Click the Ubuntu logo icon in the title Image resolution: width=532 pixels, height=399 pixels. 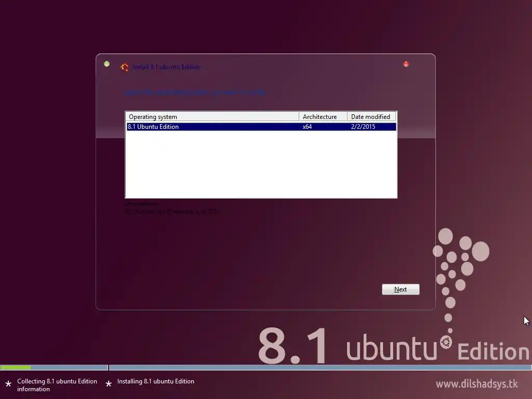click(x=125, y=67)
